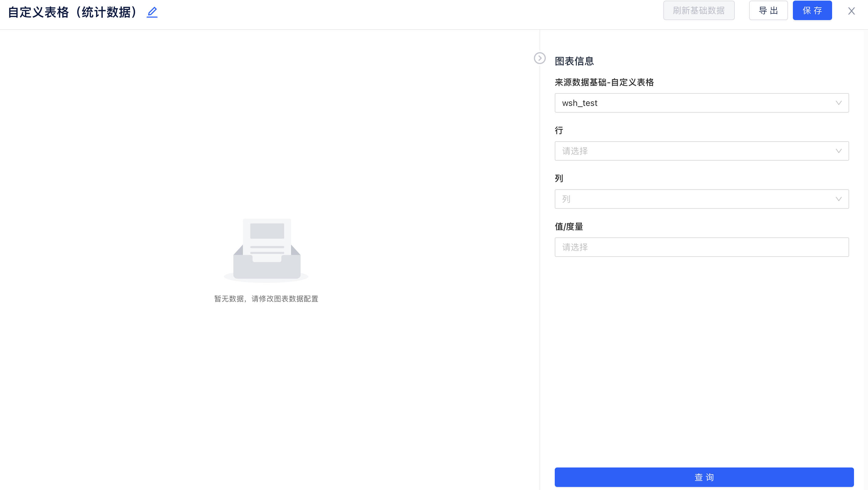This screenshot has width=868, height=490.
Task: Save the table with 保存
Action: [812, 10]
